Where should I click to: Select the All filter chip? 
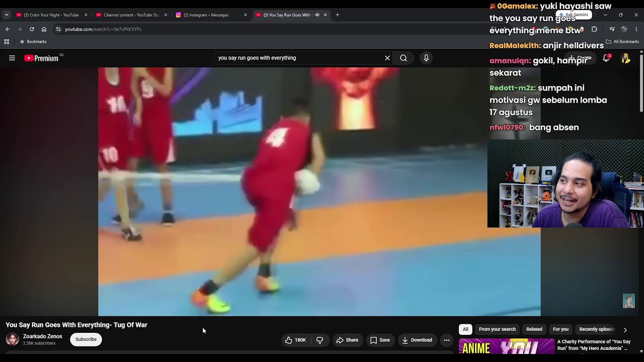(x=465, y=329)
